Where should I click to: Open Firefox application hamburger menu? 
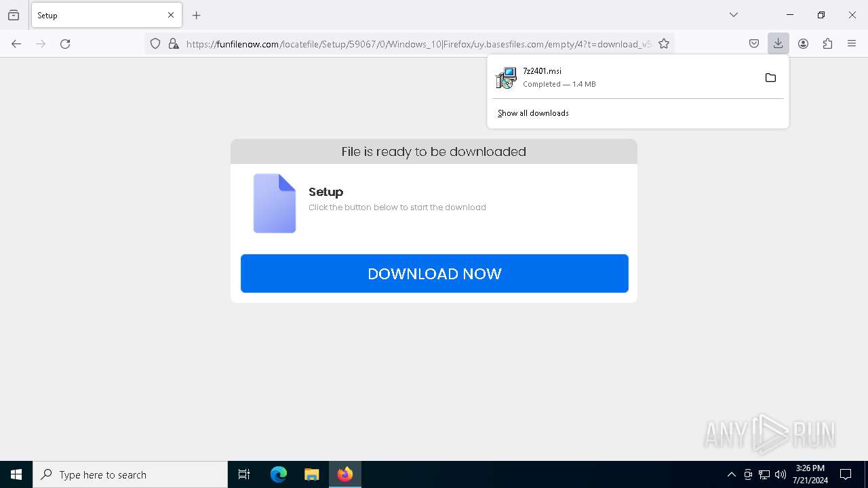pos(852,44)
